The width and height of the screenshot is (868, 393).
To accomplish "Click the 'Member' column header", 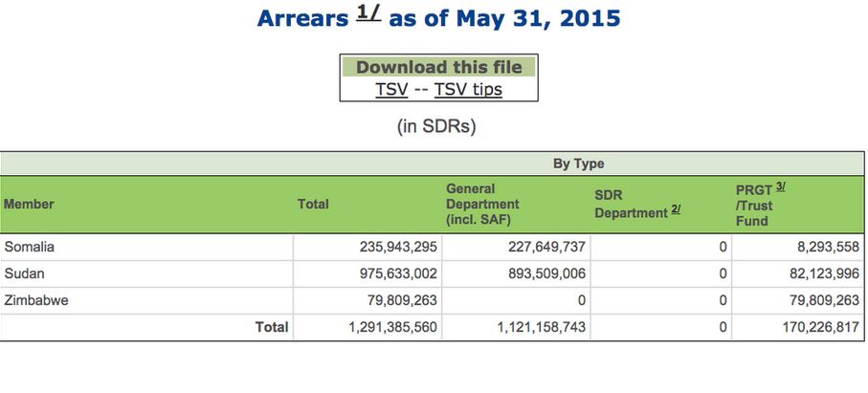I will [29, 204].
